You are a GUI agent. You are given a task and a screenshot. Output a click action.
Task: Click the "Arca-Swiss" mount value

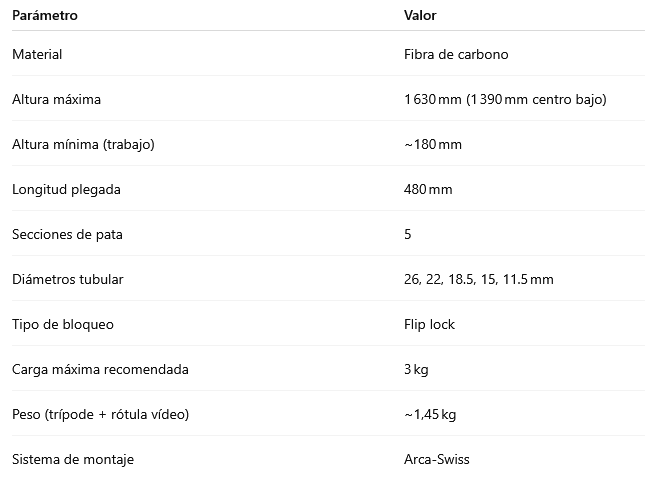point(436,459)
